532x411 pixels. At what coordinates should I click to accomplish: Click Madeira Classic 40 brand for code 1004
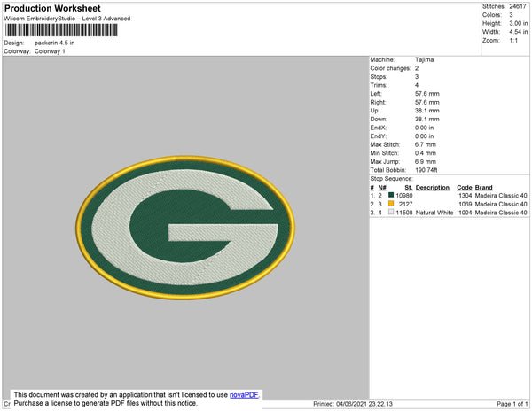pyautogui.click(x=501, y=213)
